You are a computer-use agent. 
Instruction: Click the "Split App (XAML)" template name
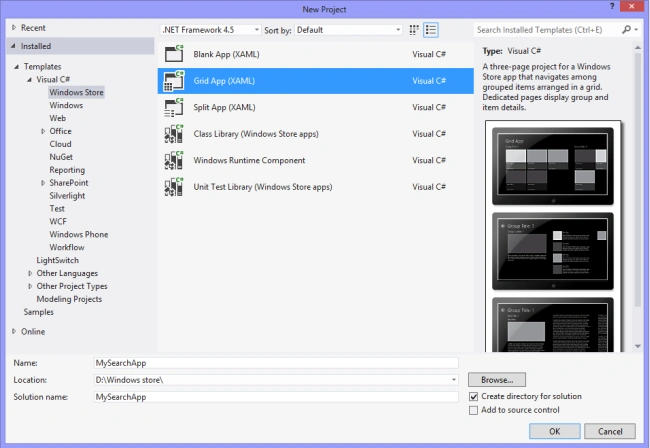(224, 107)
